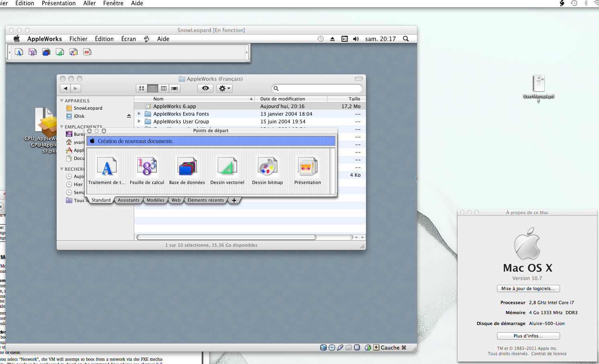The height and width of the screenshot is (364, 599).
Task: Click the eject icon in the guest menu bar
Action: pos(332,39)
